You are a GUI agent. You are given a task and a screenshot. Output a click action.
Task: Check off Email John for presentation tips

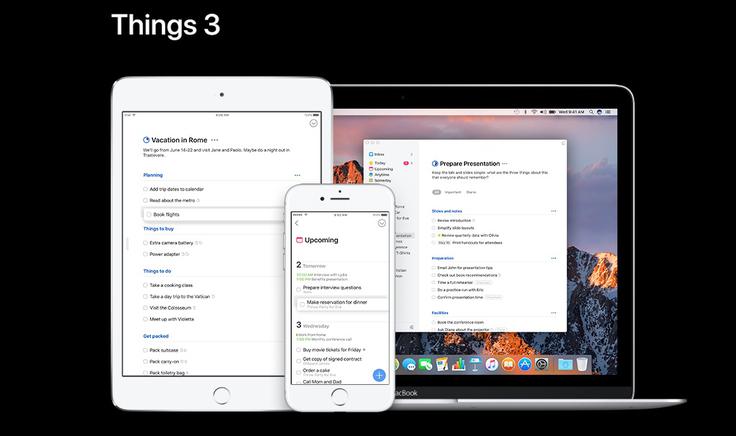pyautogui.click(x=434, y=268)
